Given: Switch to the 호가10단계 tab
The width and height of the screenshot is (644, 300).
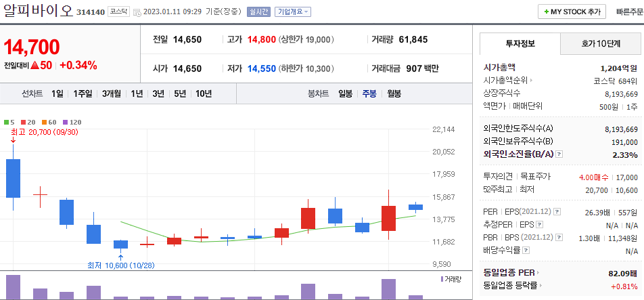Looking at the screenshot, I should tap(601, 43).
